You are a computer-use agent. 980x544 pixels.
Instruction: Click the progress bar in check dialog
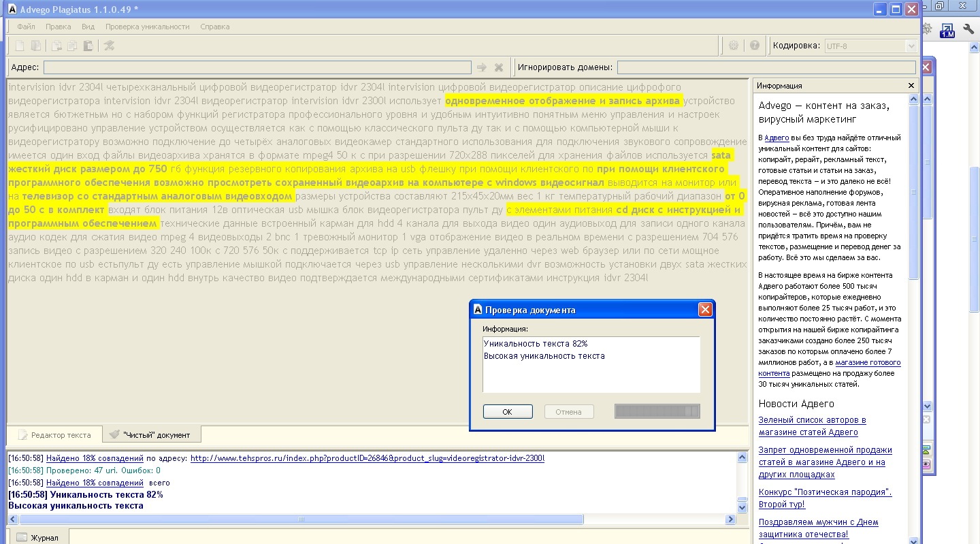(657, 411)
